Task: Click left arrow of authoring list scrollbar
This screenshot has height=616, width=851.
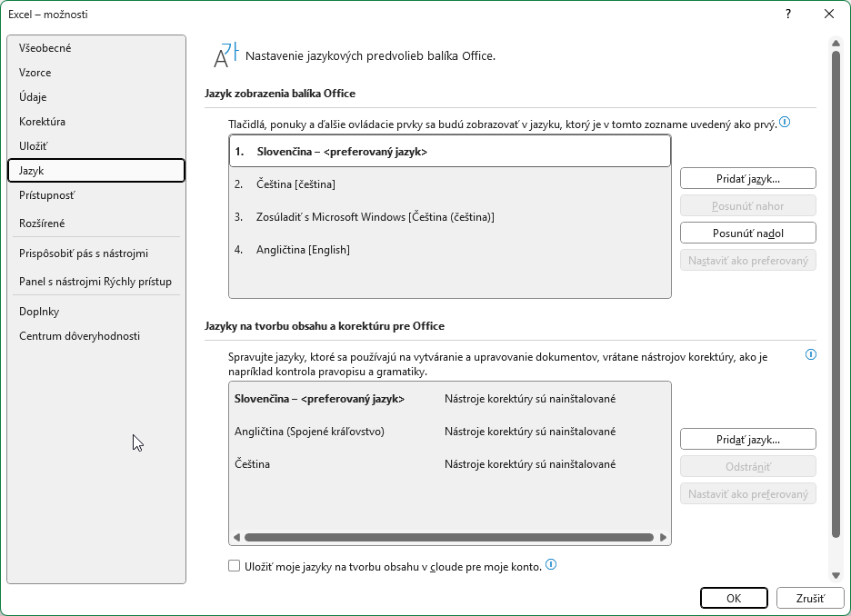Action: tap(236, 537)
